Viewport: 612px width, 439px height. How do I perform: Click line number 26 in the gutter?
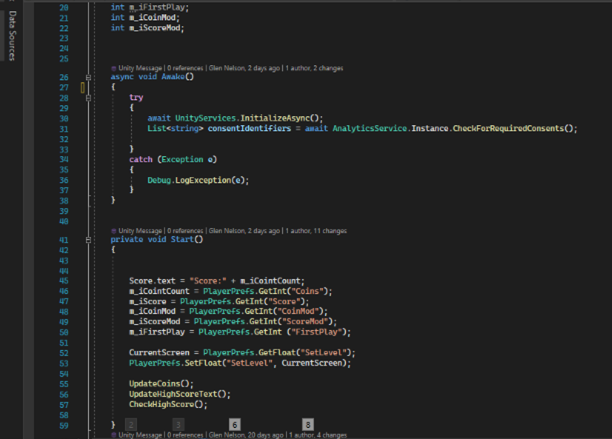coord(64,77)
